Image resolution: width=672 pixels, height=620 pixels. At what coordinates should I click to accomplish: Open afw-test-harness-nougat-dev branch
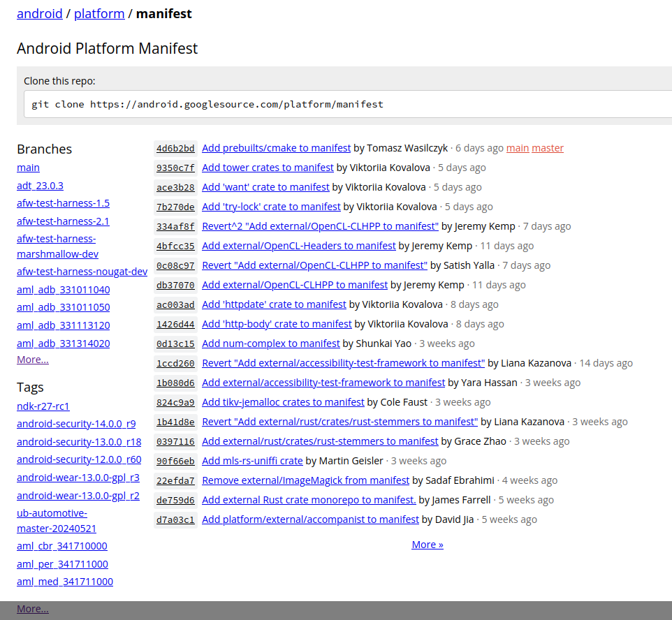[x=82, y=272]
